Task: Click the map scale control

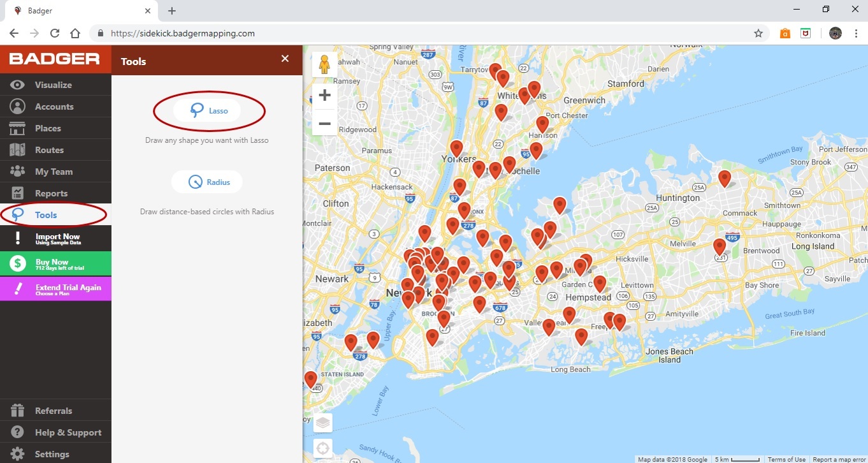Action: pyautogui.click(x=737, y=459)
